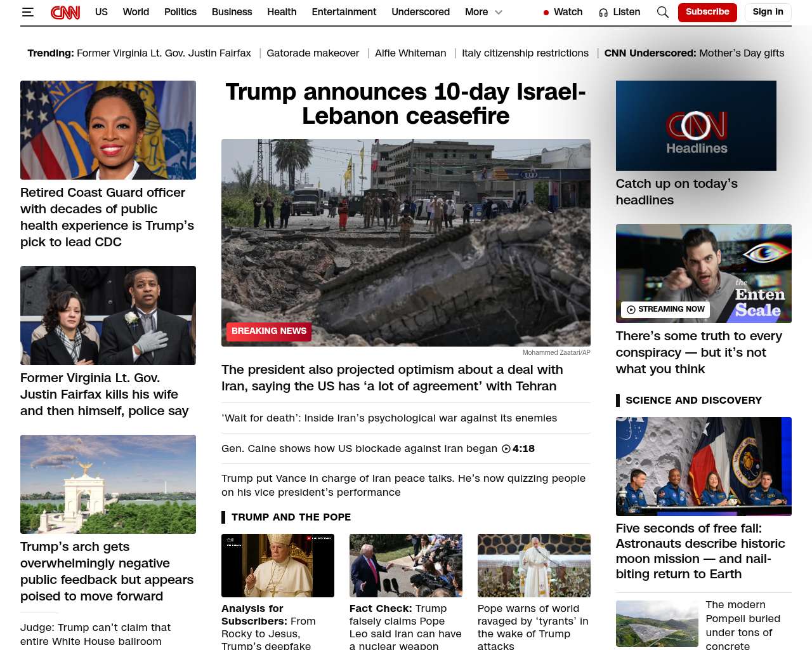Read truth to every conspiracy headline

tap(699, 352)
